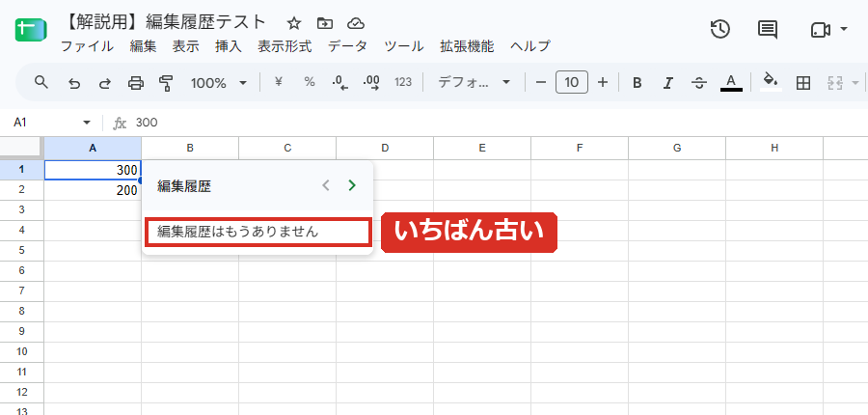This screenshot has height=415, width=868.
Task: Format as yen currency
Action: coord(279,82)
